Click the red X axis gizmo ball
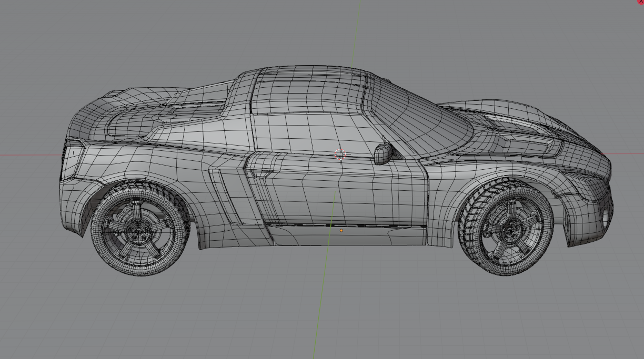Image resolution: width=644 pixels, height=359 pixels. click(641, 2)
